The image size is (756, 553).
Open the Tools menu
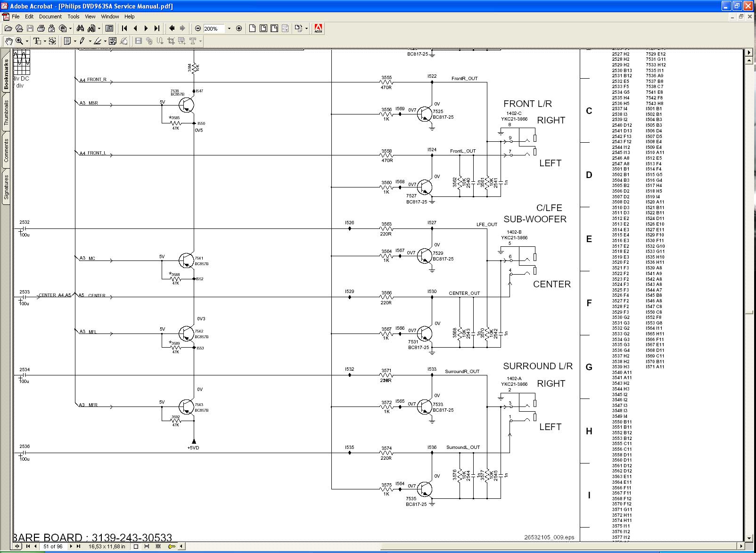[74, 16]
